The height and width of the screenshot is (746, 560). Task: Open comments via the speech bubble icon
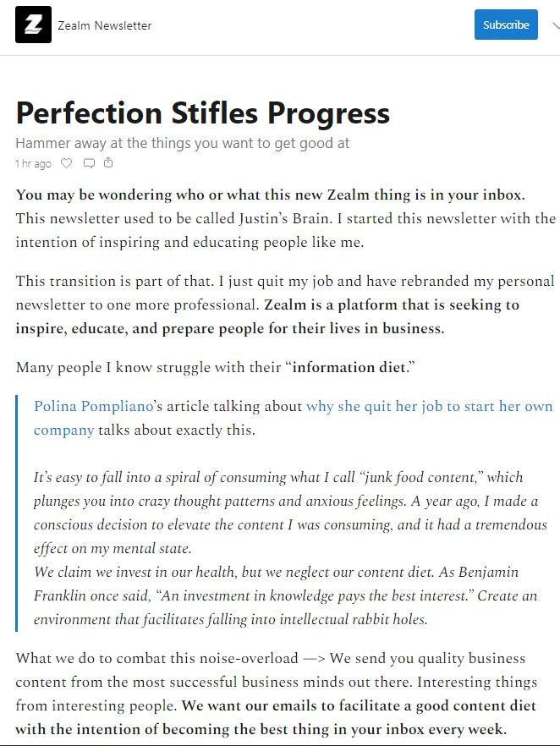click(x=89, y=163)
